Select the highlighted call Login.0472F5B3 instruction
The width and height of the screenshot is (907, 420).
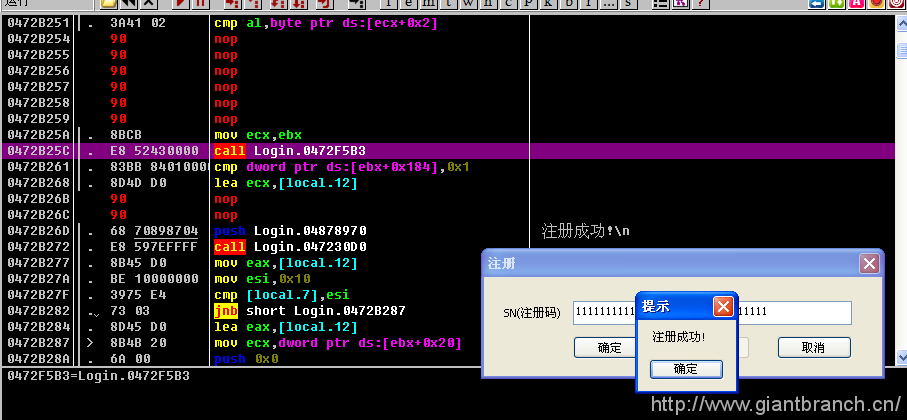point(290,151)
